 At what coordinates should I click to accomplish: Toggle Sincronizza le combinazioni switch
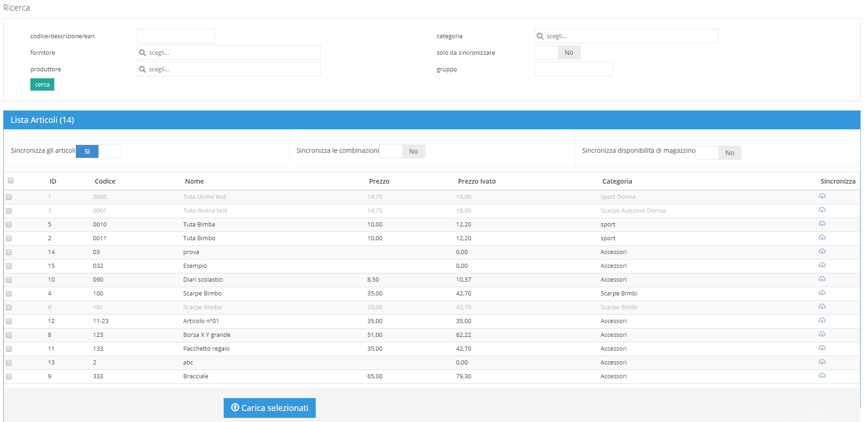(402, 151)
